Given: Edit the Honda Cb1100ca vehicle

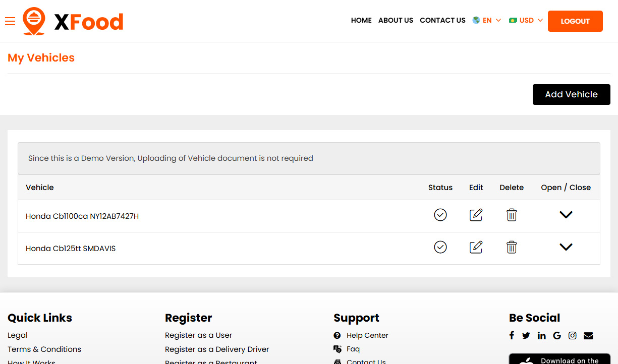Looking at the screenshot, I should 476,215.
